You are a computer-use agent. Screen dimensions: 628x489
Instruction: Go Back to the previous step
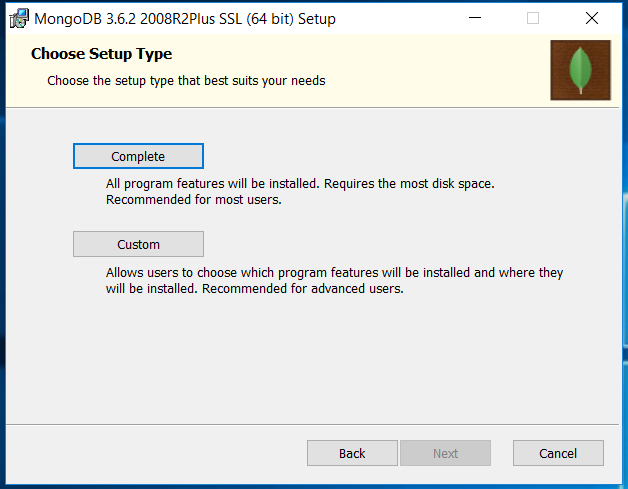(352, 453)
